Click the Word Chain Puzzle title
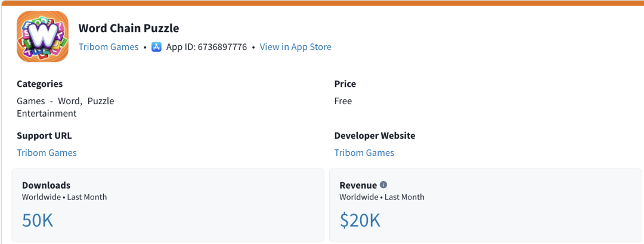 coord(129,29)
